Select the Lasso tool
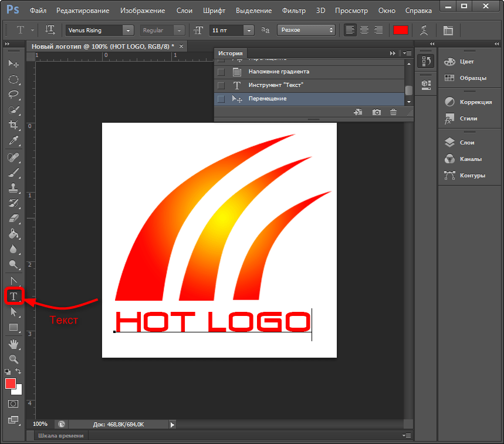 pyautogui.click(x=13, y=94)
